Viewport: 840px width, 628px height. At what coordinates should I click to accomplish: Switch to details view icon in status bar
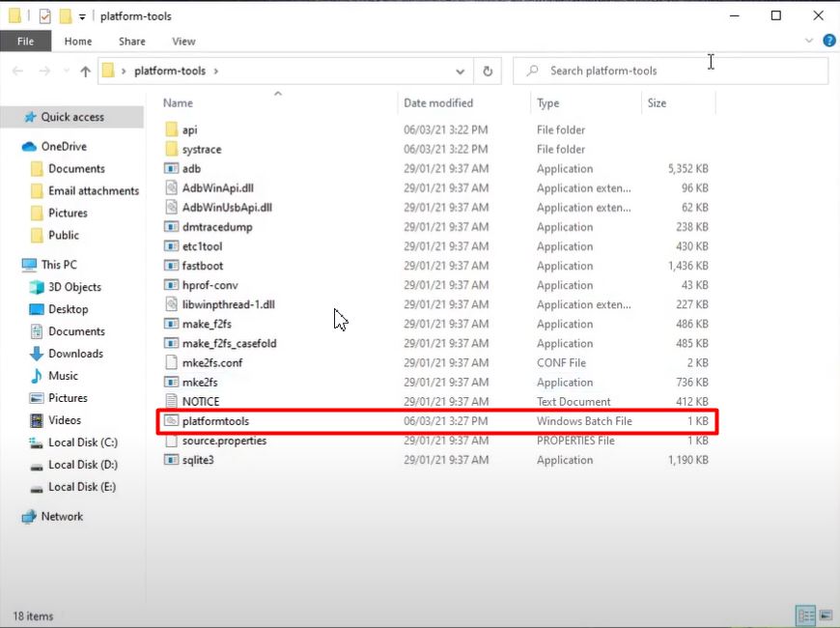point(805,615)
